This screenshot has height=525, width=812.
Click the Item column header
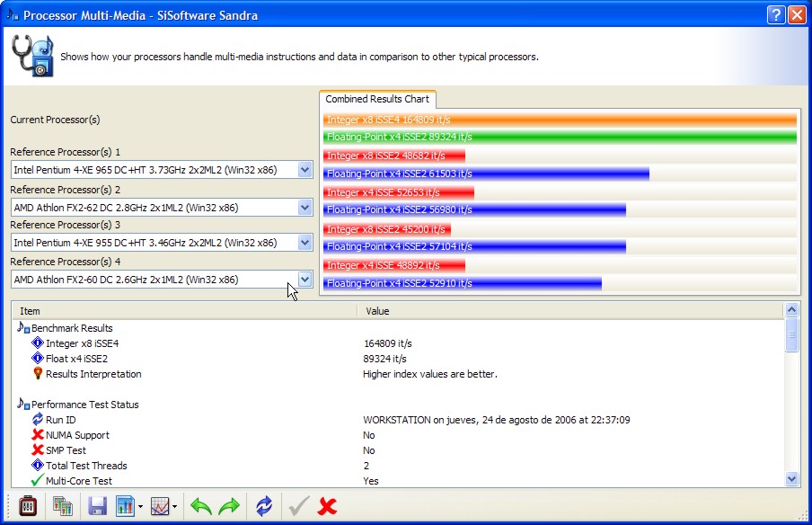coord(184,311)
